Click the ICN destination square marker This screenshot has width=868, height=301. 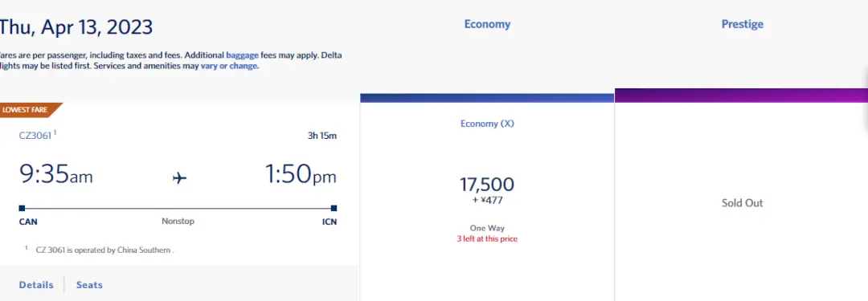point(334,208)
